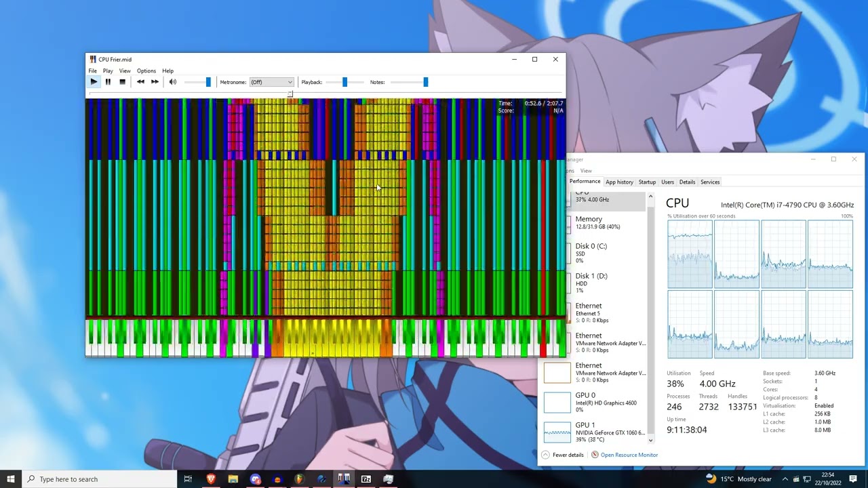
Task: Open 7-Zip from the taskbar
Action: [x=366, y=479]
